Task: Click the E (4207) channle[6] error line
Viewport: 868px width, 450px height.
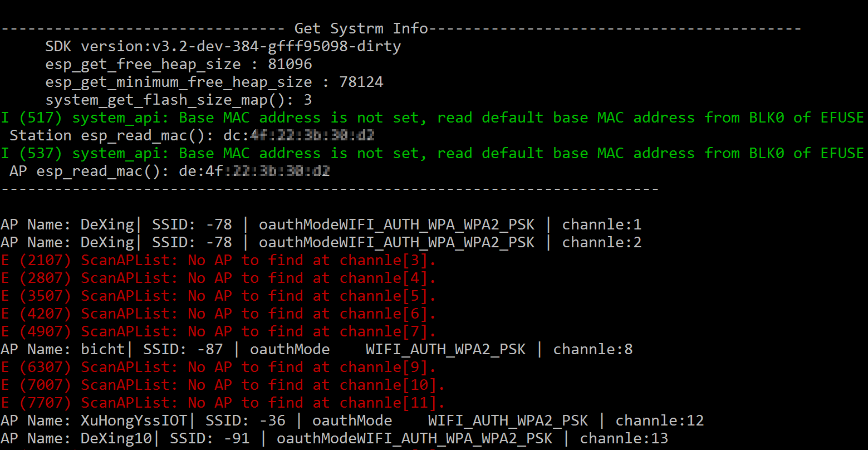Action: (x=219, y=314)
